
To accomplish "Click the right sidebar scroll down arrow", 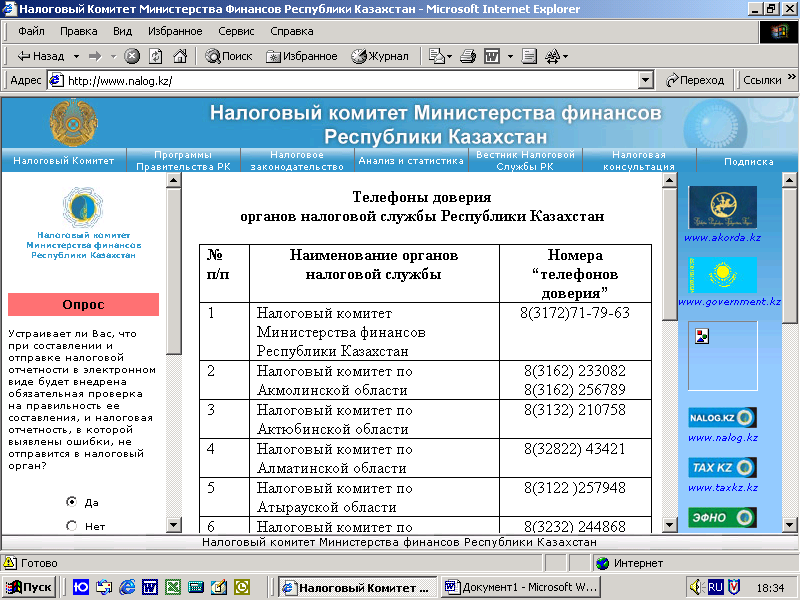I will [x=789, y=524].
